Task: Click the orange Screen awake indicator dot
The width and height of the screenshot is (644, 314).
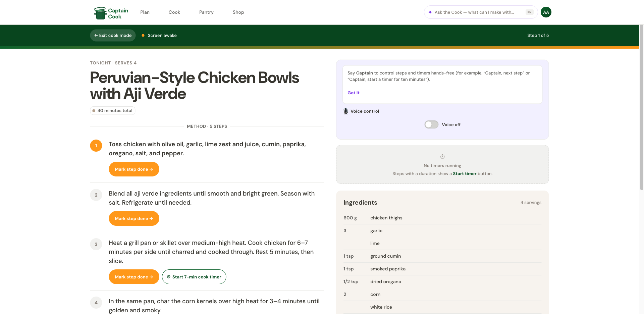Action: tap(143, 35)
